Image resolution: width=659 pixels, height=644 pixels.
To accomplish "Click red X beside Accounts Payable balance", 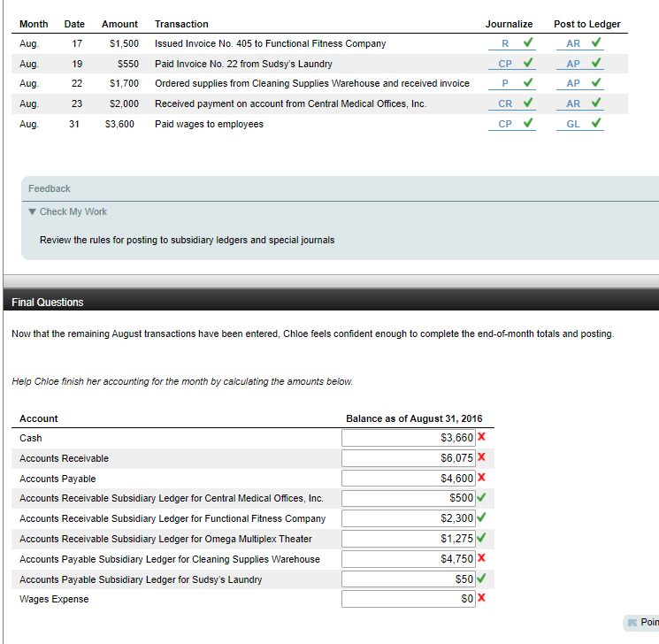I will 481,477.
